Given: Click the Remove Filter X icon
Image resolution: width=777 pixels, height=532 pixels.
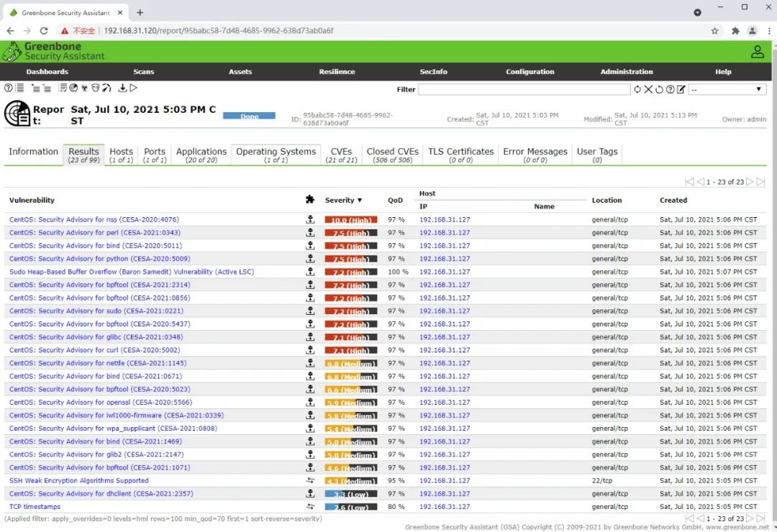Looking at the screenshot, I should [648, 90].
